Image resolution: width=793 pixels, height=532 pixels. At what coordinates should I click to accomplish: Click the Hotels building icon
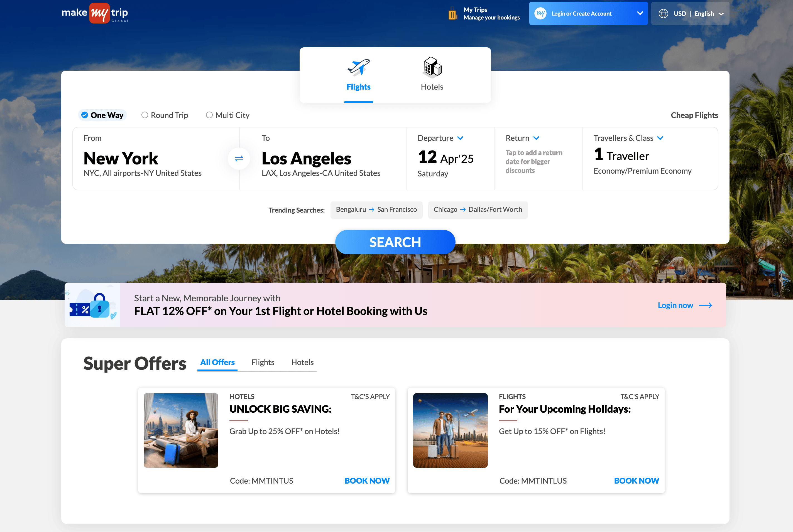[432, 66]
